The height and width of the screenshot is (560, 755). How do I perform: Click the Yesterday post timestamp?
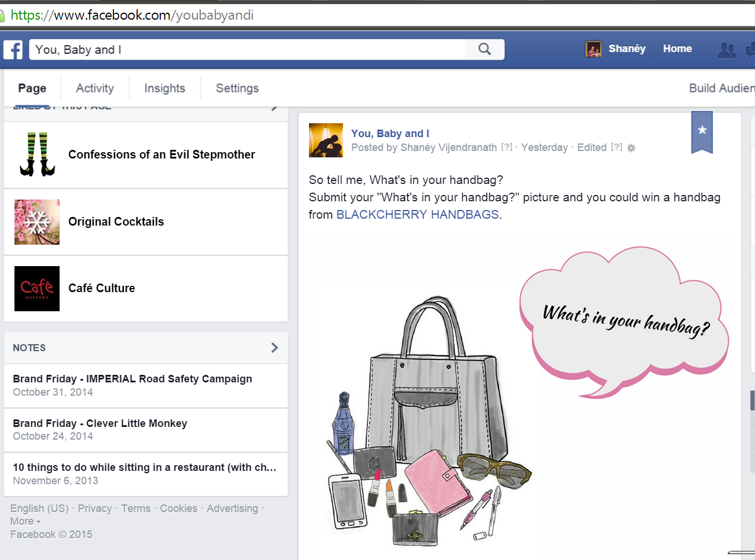point(544,148)
